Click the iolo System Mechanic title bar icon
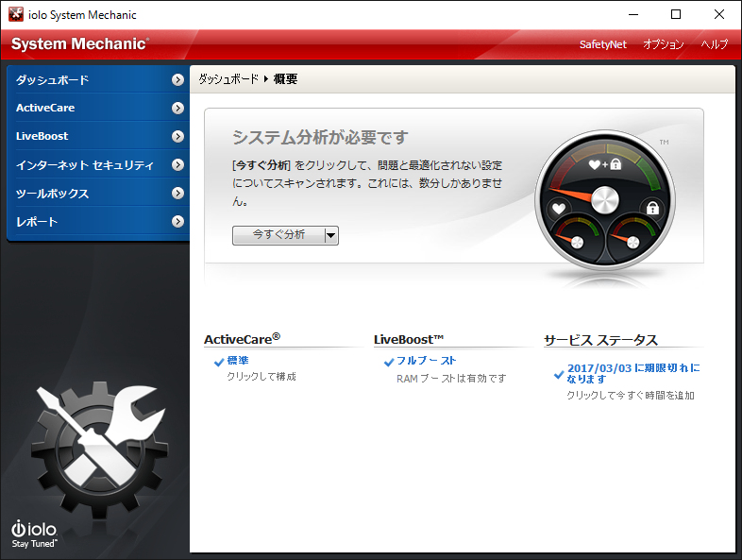The image size is (742, 560). pos(16,14)
